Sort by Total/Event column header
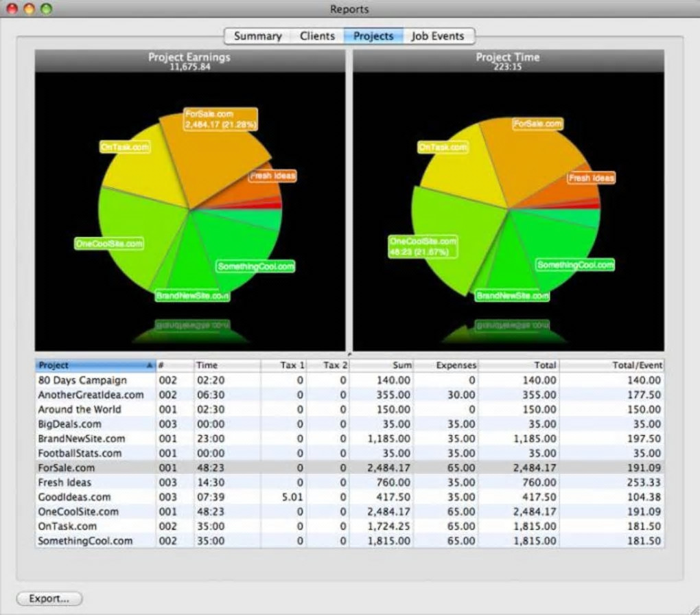This screenshot has width=700, height=615. pos(612,365)
